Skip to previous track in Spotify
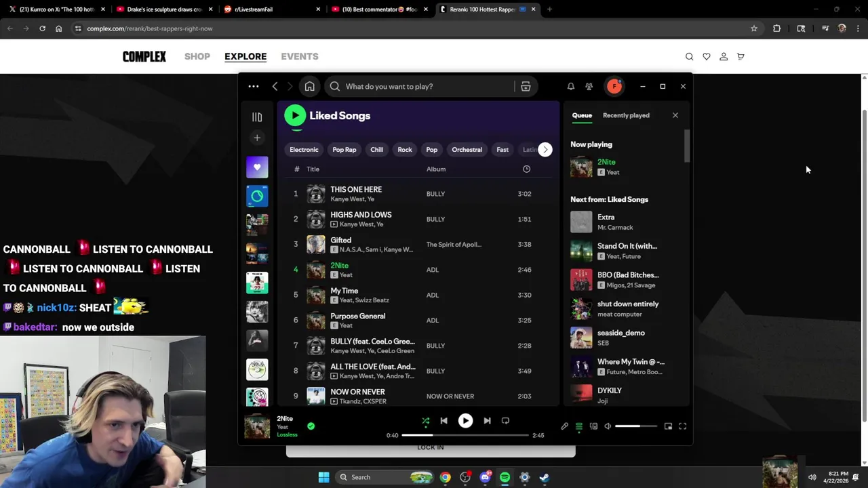The height and width of the screenshot is (488, 868). [443, 421]
